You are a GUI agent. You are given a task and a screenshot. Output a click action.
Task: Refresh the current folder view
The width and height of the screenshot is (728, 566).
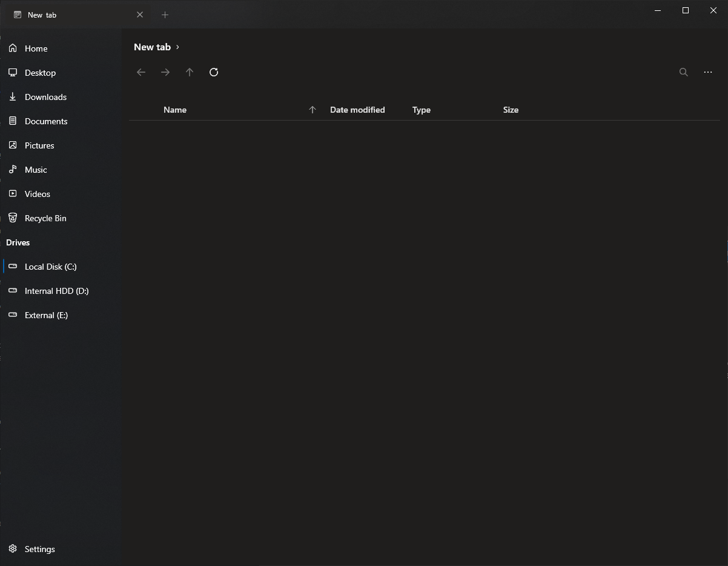click(x=214, y=72)
